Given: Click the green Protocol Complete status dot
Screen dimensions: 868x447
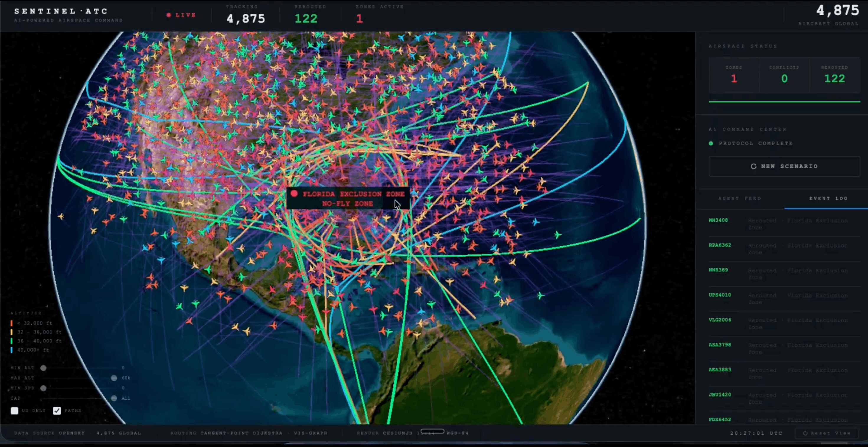Looking at the screenshot, I should [x=711, y=143].
